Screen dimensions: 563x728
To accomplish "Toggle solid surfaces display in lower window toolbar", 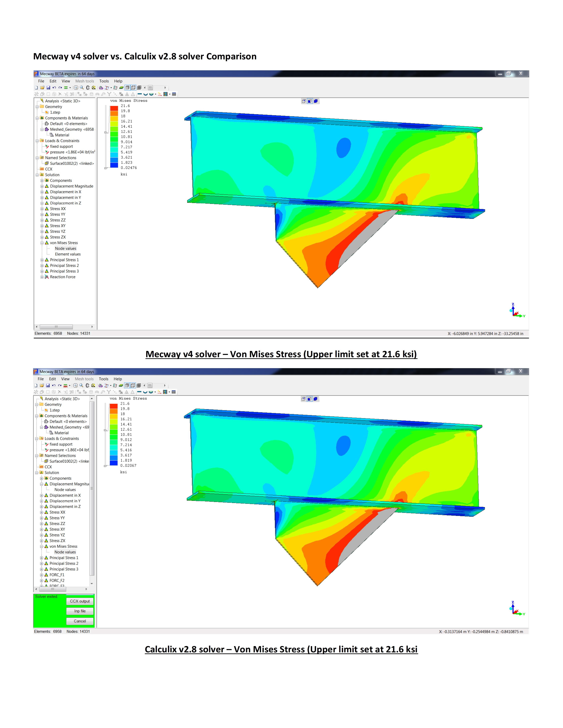I will (127, 386).
